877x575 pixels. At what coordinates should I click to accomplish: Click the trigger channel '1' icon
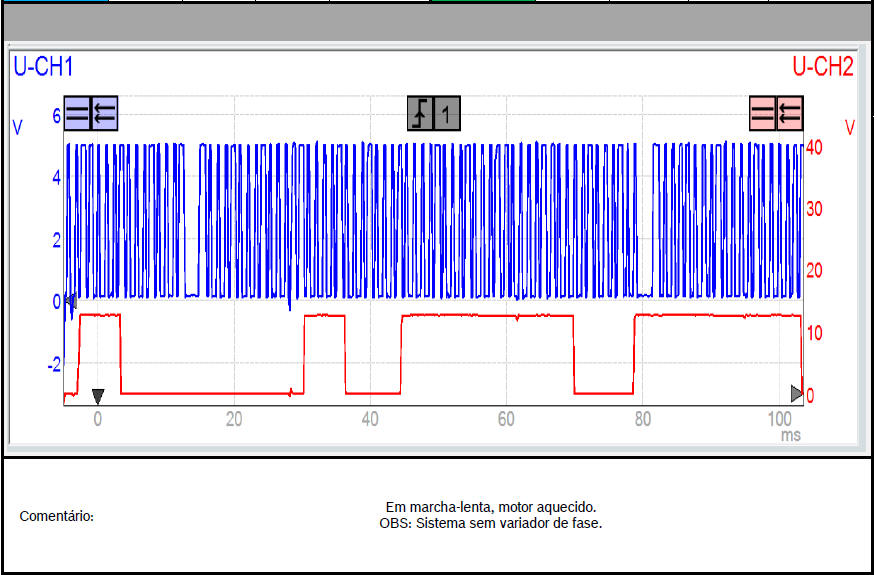(446, 114)
